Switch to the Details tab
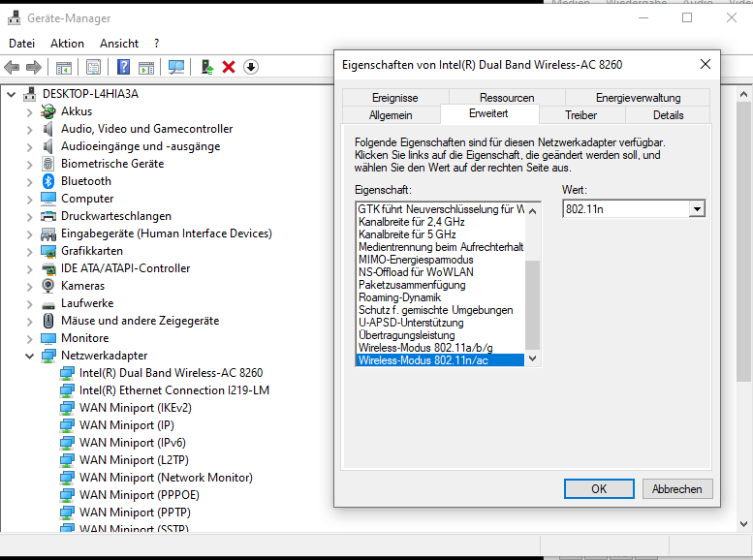Image resolution: width=753 pixels, height=560 pixels. tap(668, 115)
